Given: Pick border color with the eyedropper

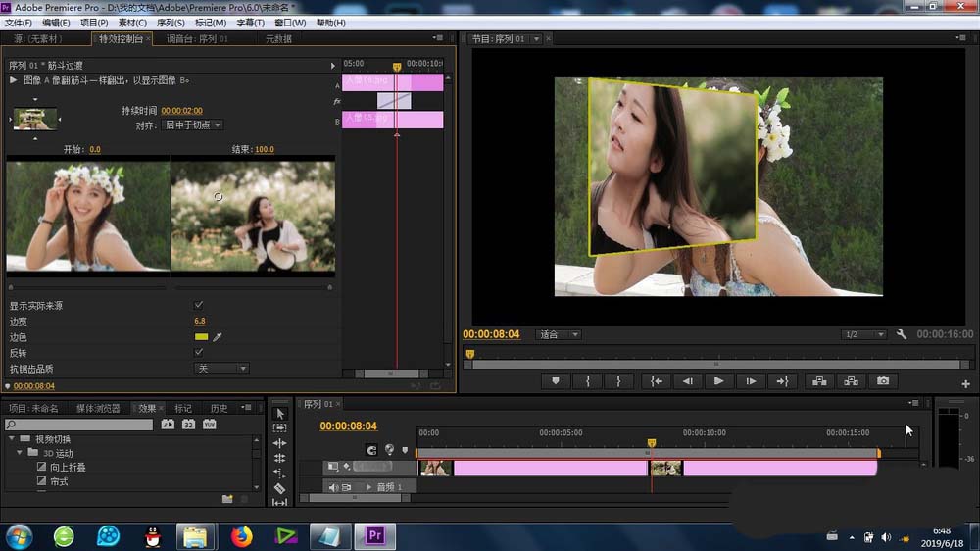Looking at the screenshot, I should coord(219,337).
